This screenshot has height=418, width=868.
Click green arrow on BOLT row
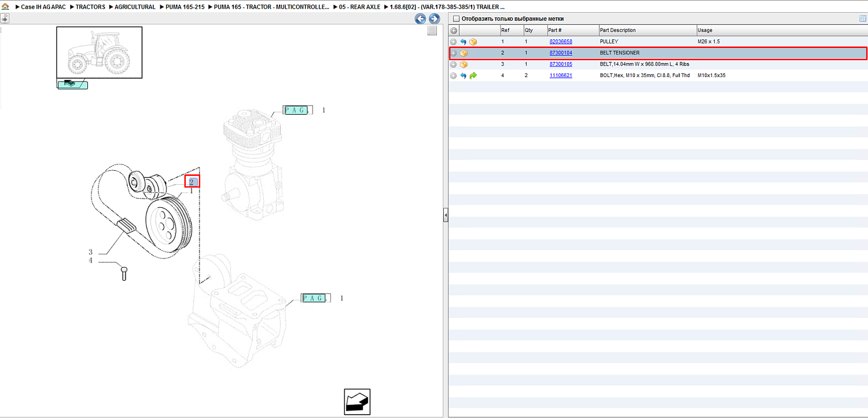point(473,75)
